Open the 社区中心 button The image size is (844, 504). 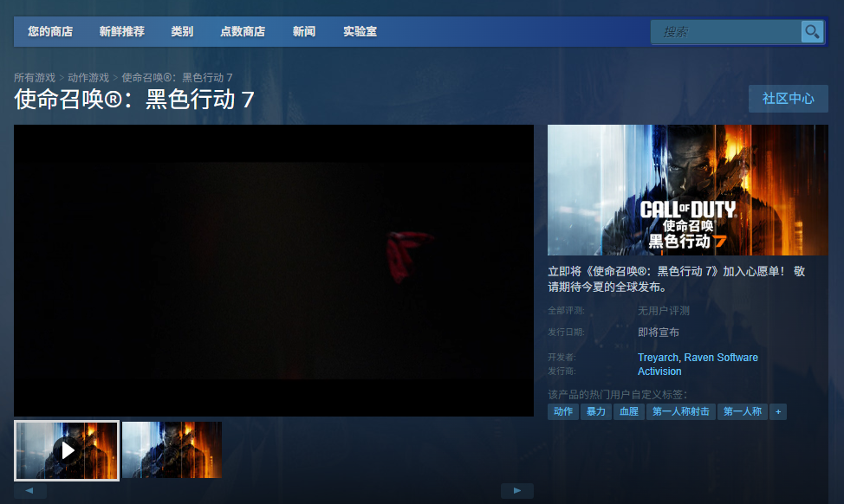click(788, 99)
